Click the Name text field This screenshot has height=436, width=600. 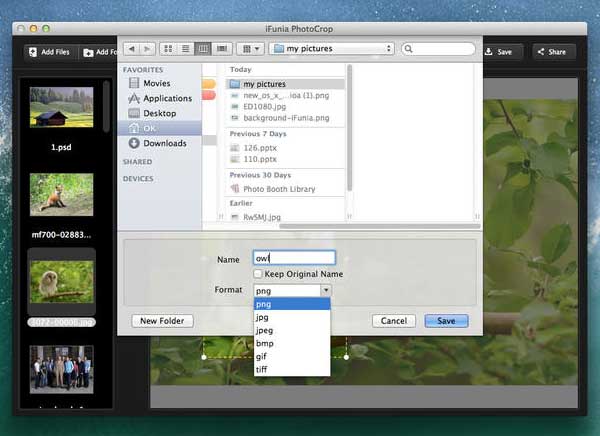[x=294, y=258]
